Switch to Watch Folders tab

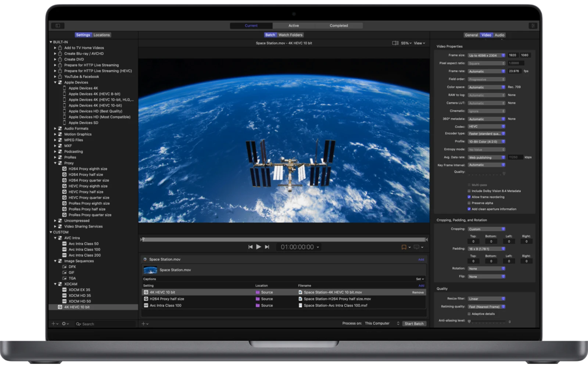tap(290, 35)
